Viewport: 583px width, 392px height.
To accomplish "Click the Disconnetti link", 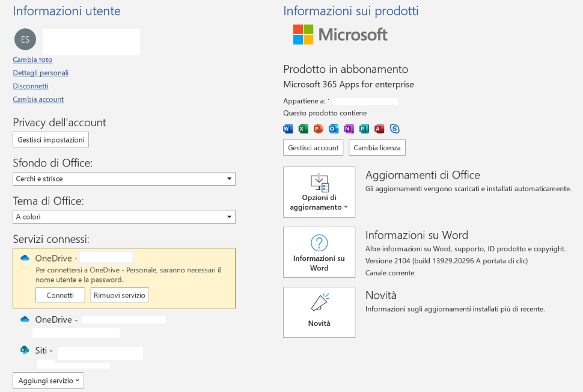I will (31, 87).
